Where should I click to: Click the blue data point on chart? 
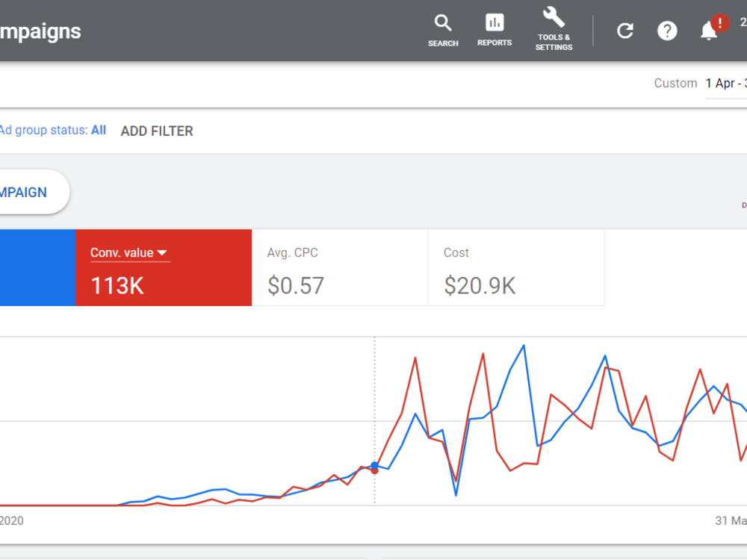coord(374,465)
